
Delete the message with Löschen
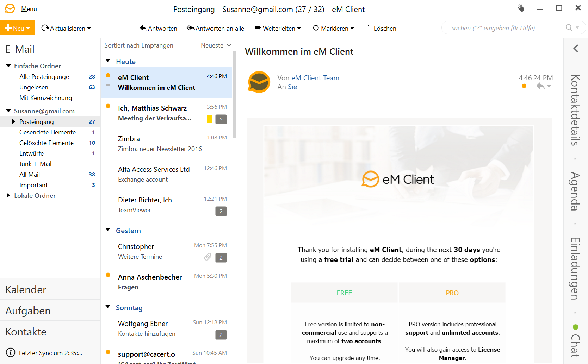381,28
